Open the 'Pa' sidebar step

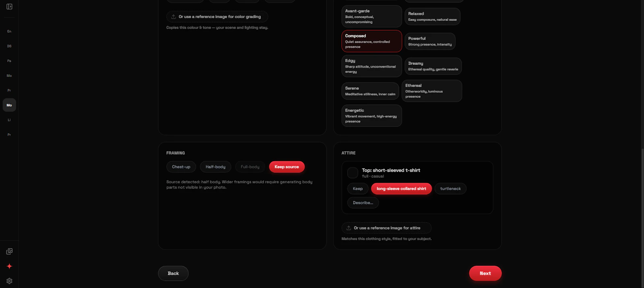[x=9, y=61]
